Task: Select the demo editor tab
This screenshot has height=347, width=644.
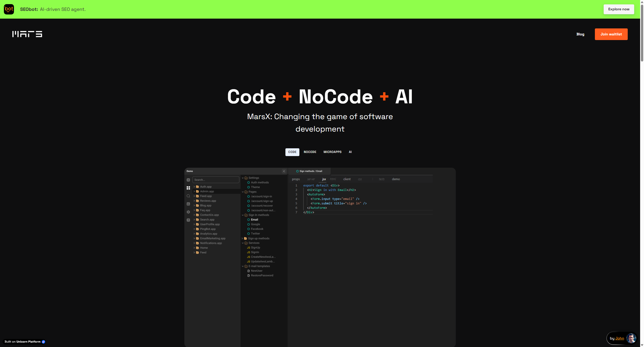Action: [x=396, y=179]
